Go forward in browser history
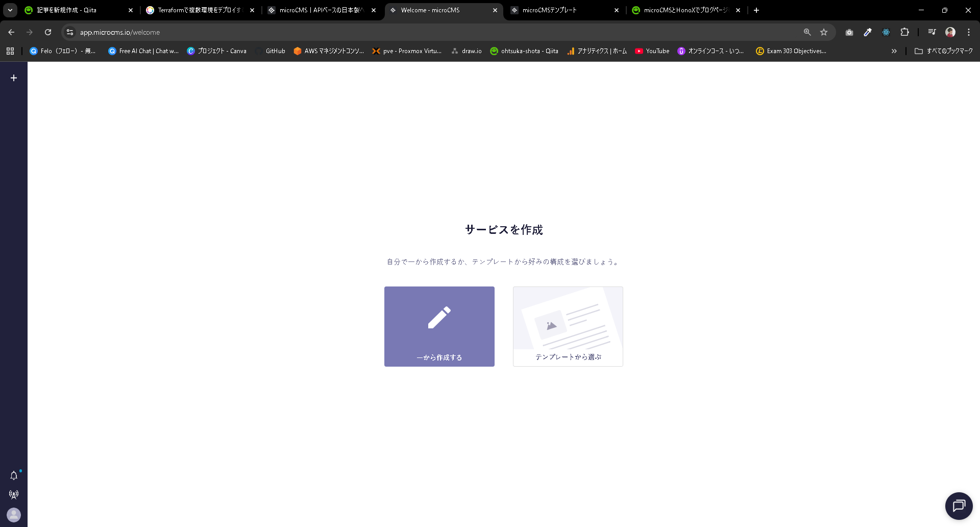Screen dimensions: 980x527 (30, 32)
